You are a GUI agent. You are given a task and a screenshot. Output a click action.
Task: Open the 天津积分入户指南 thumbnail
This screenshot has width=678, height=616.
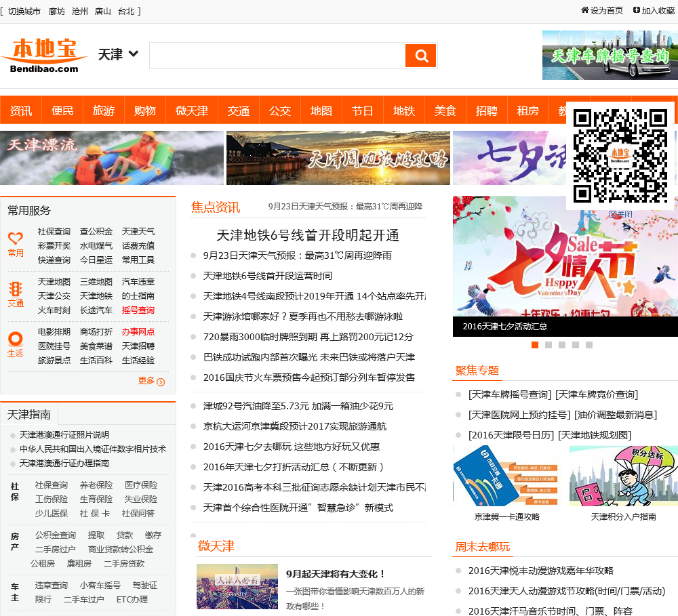click(624, 476)
